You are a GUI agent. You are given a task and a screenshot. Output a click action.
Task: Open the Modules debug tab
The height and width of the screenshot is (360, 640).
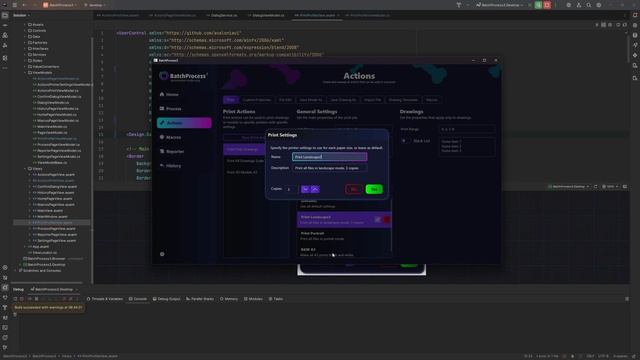253,299
